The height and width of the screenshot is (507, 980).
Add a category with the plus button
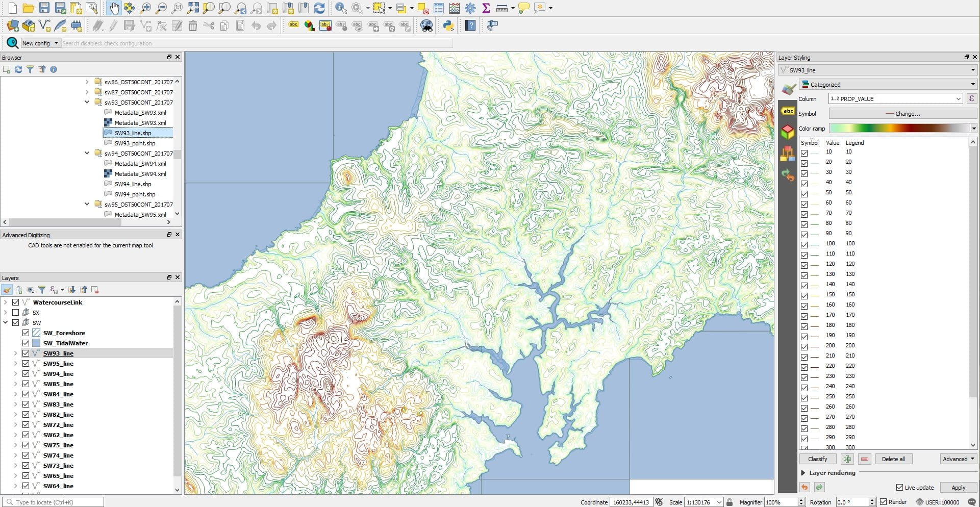[x=847, y=459]
